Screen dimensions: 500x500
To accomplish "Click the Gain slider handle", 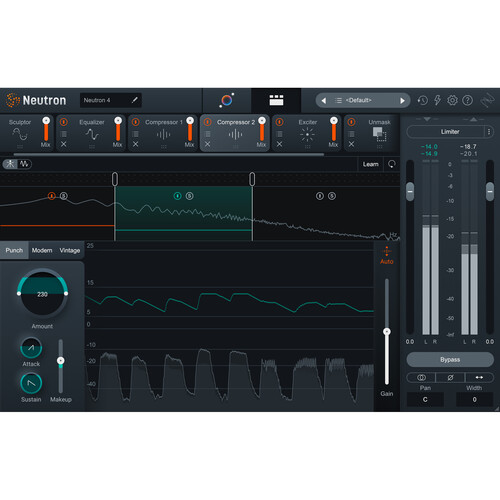I will point(387,331).
